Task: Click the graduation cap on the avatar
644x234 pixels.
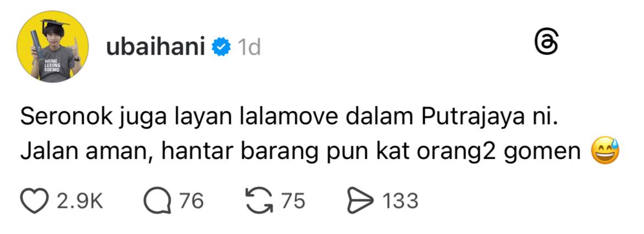Action: coord(55,23)
